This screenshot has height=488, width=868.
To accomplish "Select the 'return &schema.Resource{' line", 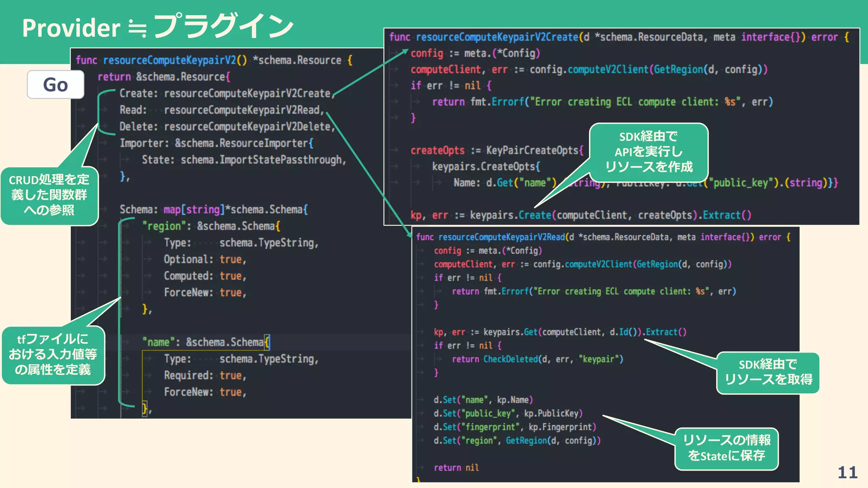I will click(x=164, y=77).
